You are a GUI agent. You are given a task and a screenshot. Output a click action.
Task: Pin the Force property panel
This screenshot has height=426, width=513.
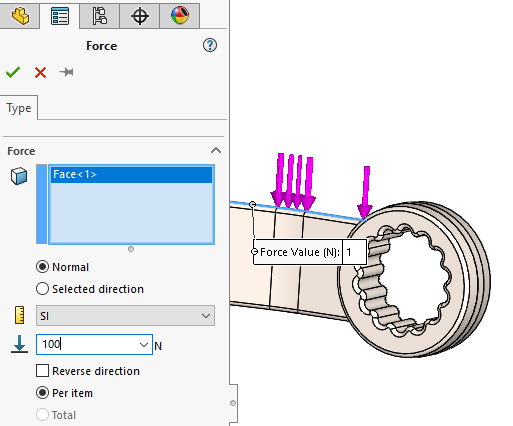point(66,72)
